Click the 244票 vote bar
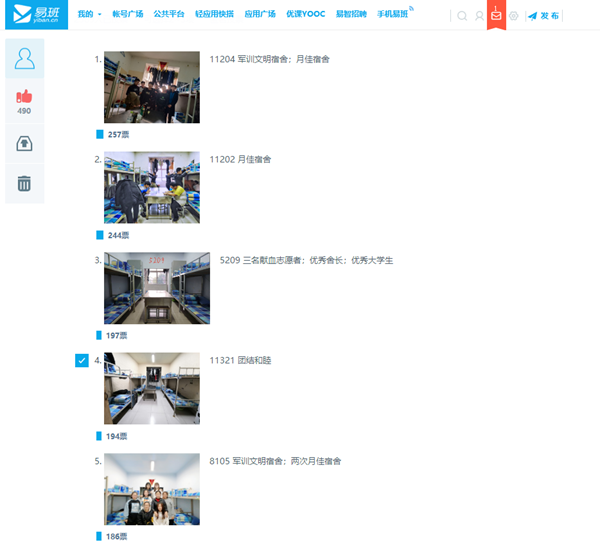Screen dimensions: 600x549 pos(99,235)
